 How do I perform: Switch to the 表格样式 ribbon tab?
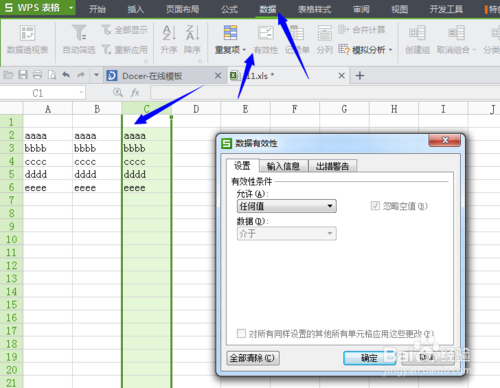click(x=314, y=9)
